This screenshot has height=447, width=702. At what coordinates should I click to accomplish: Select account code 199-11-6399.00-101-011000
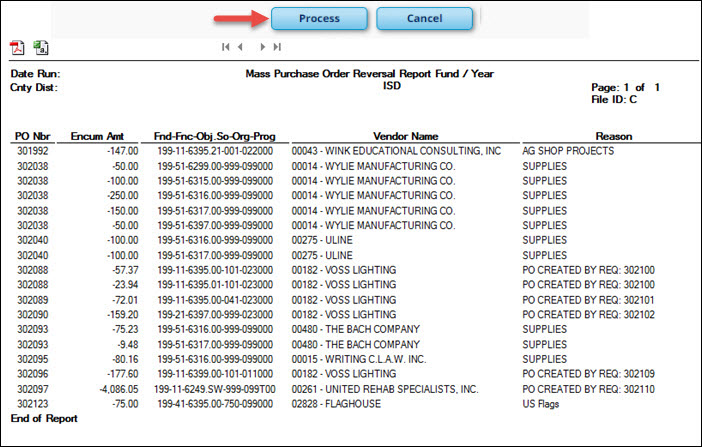pos(215,374)
